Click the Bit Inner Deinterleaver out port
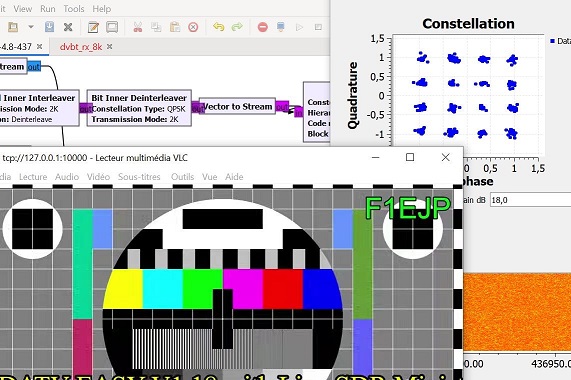 198,108
